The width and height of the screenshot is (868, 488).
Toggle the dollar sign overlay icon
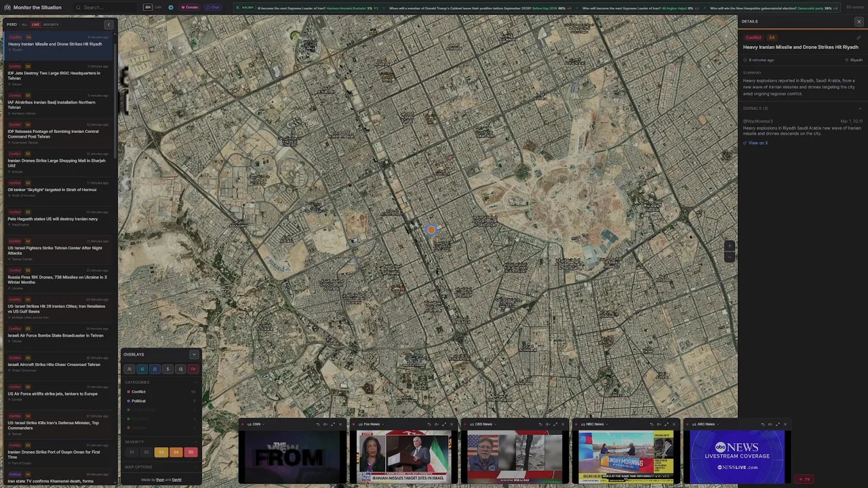coord(167,369)
